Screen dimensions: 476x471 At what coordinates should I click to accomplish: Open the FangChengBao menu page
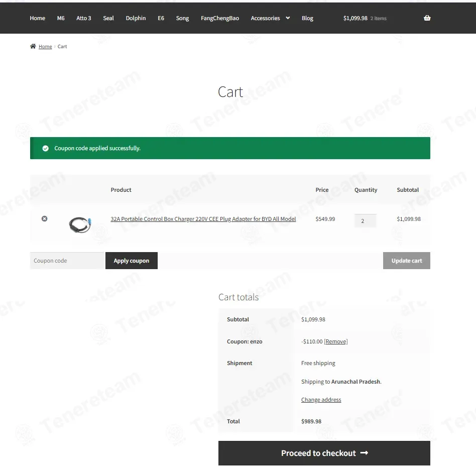click(x=220, y=18)
